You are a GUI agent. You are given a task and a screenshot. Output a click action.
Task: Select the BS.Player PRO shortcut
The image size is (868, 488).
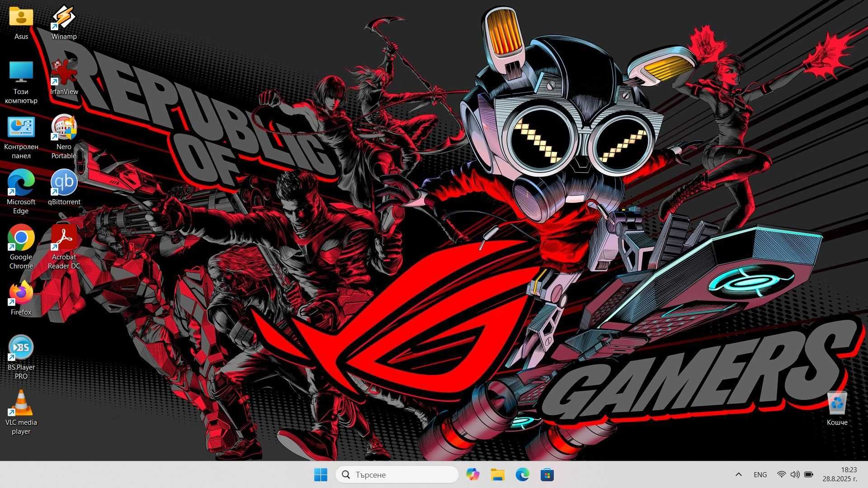(x=21, y=358)
